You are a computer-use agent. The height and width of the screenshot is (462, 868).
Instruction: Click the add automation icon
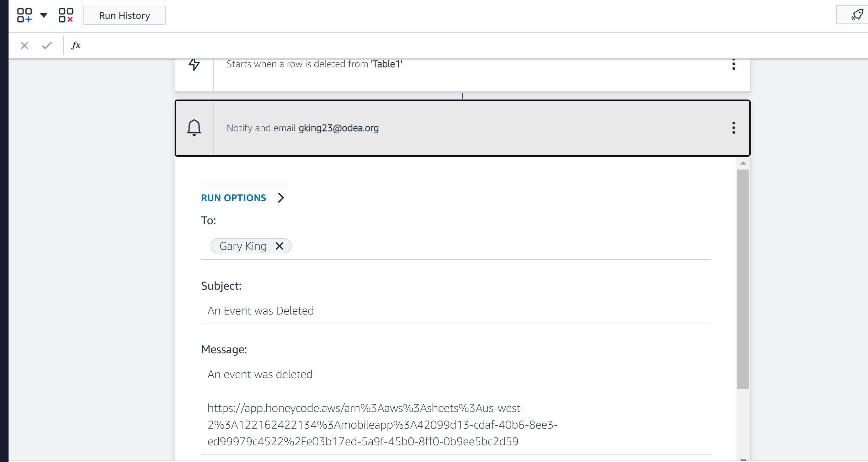click(24, 15)
